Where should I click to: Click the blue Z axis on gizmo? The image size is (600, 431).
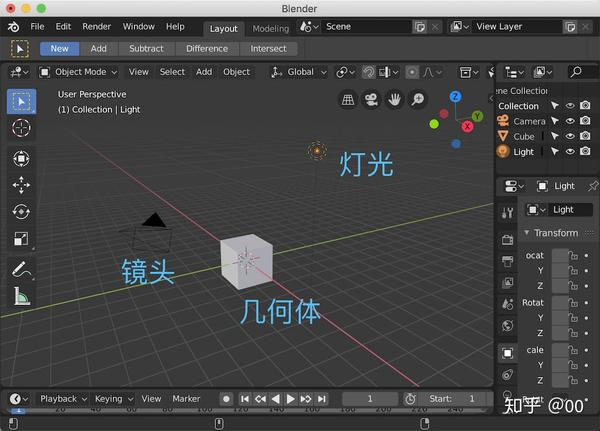[455, 96]
